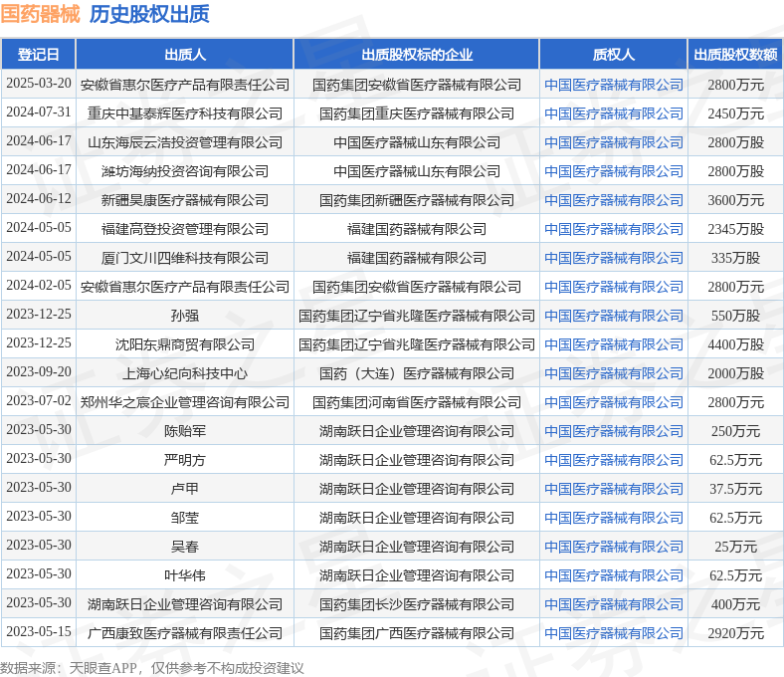Open 中国医疗器械有限公司 link in 卢甲 row

(x=614, y=489)
